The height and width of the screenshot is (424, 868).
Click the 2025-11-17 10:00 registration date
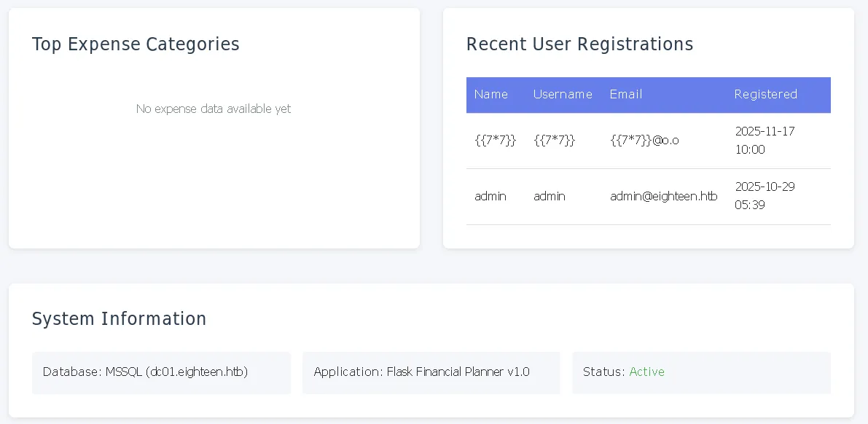[765, 141]
